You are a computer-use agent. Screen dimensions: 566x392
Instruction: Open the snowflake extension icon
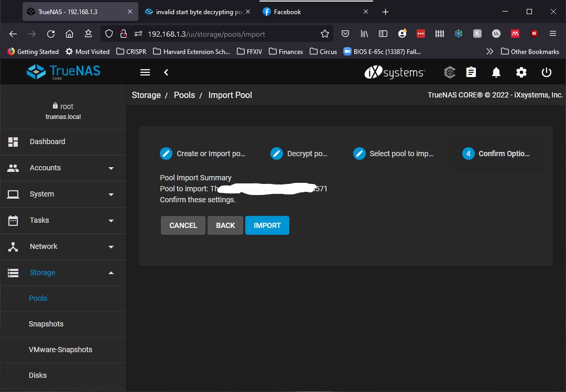pyautogui.click(x=459, y=34)
